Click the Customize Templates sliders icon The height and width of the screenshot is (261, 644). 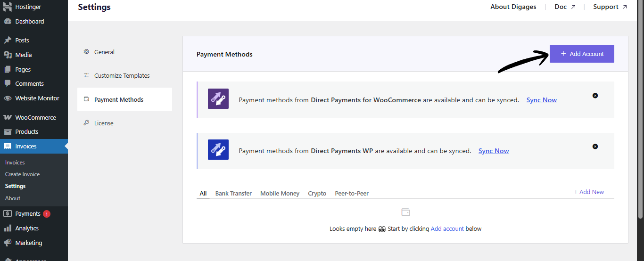point(86,75)
